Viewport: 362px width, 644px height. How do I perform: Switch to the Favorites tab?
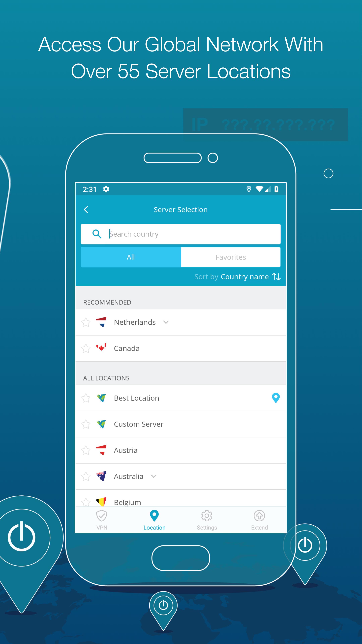(x=231, y=257)
